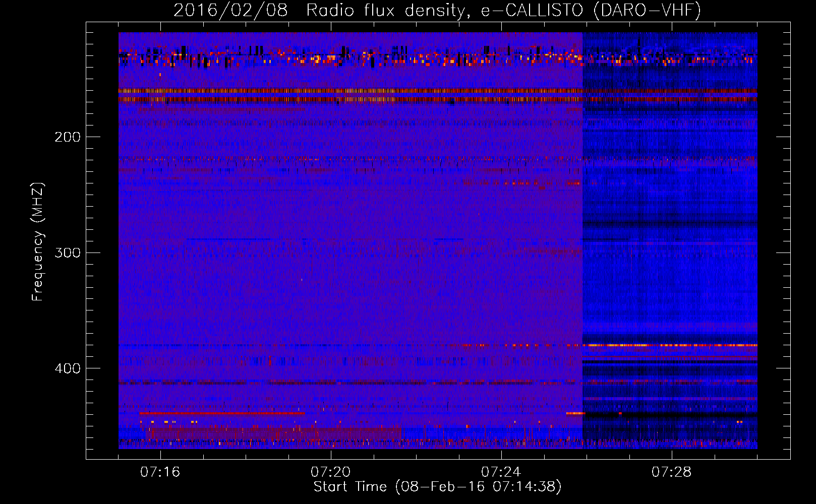
Task: Click the '07:28' time tick label
Action: [x=671, y=472]
